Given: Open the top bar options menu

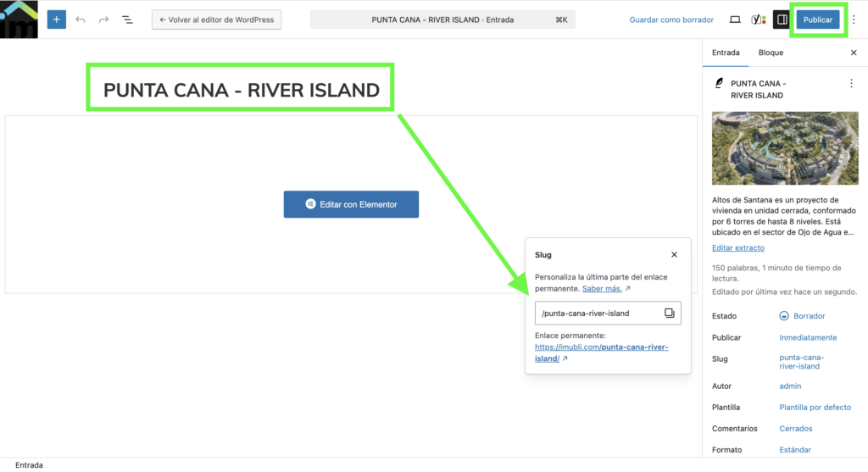Looking at the screenshot, I should [854, 19].
